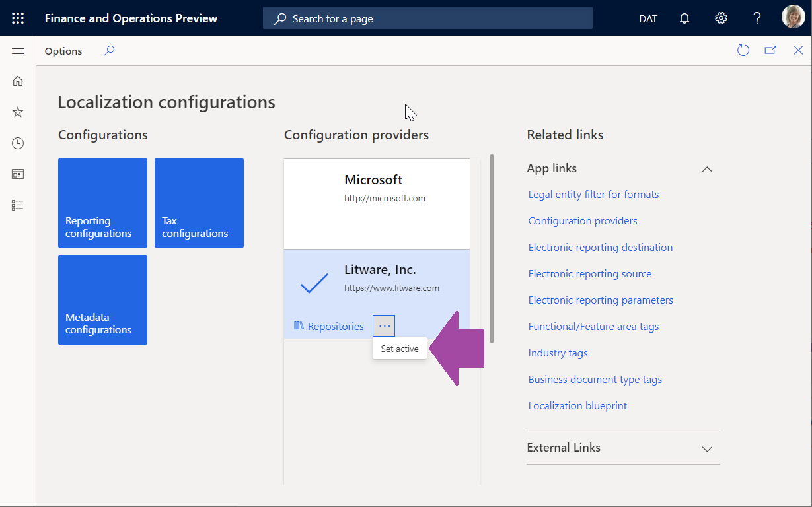
Task: Open more options for Litware, Inc. provider
Action: 383,325
